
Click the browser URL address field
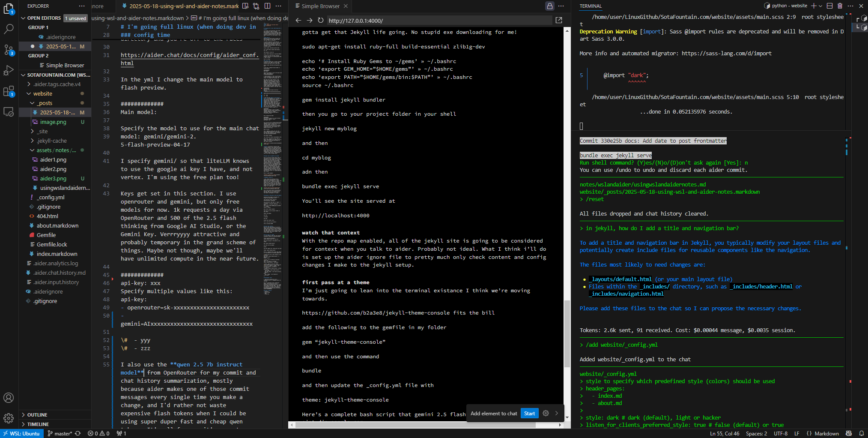[439, 20]
